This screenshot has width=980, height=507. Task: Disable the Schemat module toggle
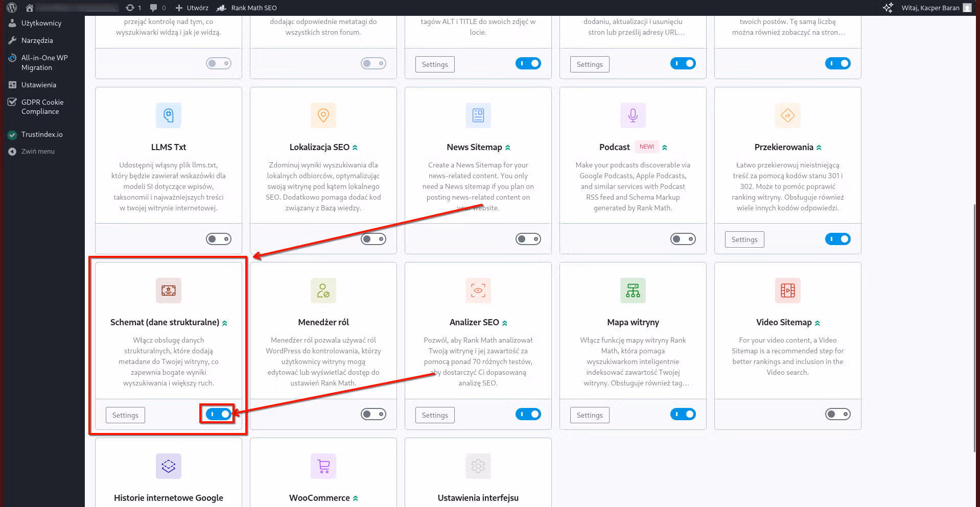coord(217,414)
